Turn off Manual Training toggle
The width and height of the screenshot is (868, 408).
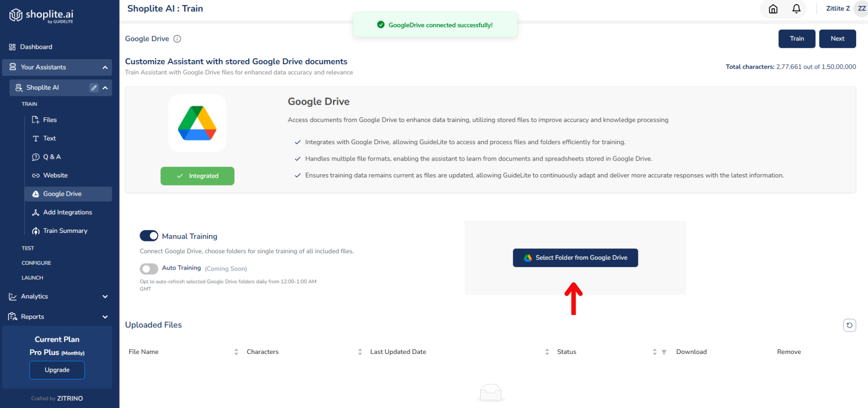(x=149, y=236)
